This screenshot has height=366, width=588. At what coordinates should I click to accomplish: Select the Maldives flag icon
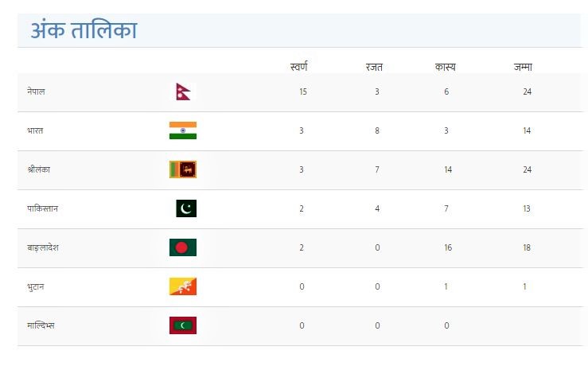tap(183, 325)
